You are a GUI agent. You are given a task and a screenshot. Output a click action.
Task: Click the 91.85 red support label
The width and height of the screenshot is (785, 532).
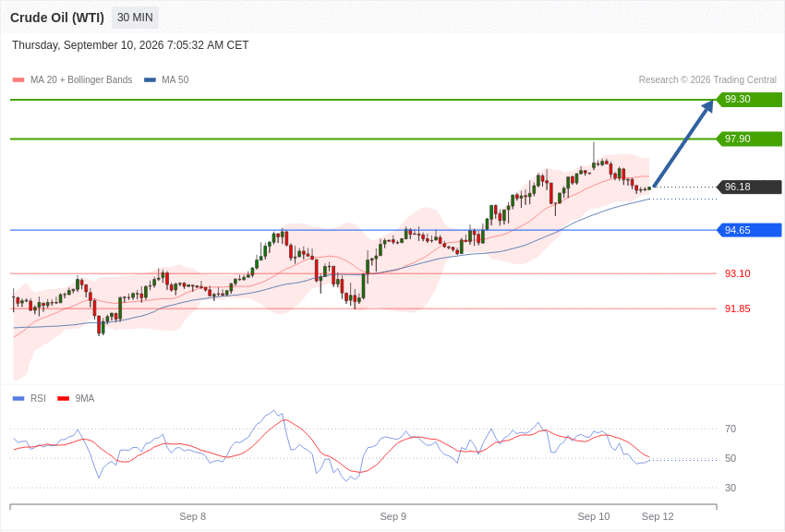pos(738,308)
